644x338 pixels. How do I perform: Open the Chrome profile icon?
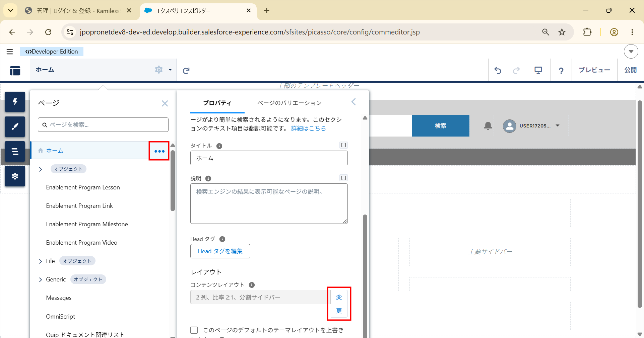click(x=614, y=32)
